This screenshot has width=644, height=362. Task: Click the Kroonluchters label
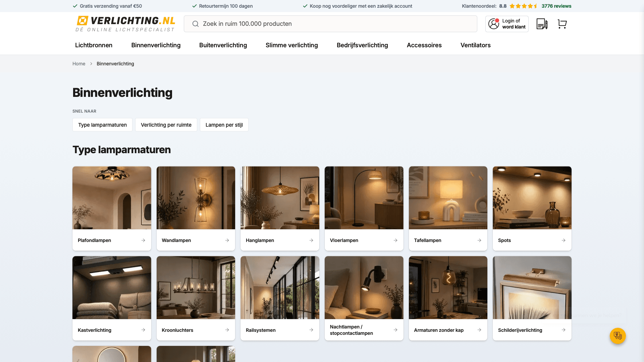tap(177, 330)
